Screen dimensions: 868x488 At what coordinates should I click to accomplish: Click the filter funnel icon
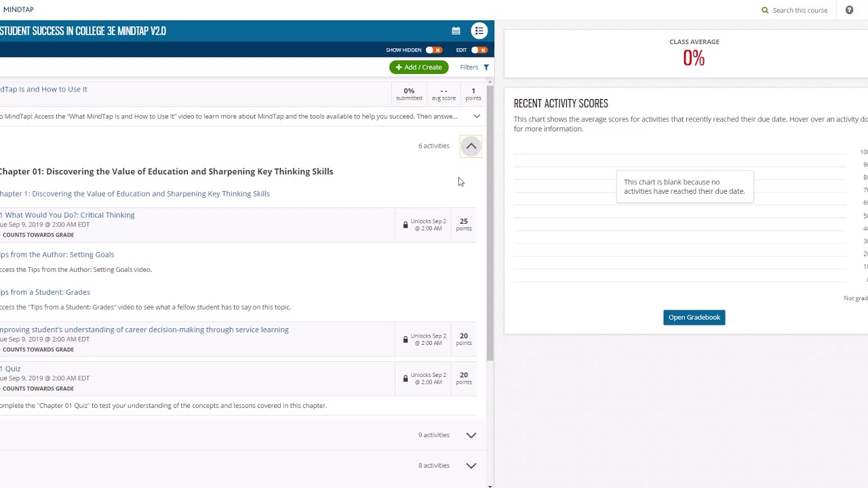click(x=486, y=67)
